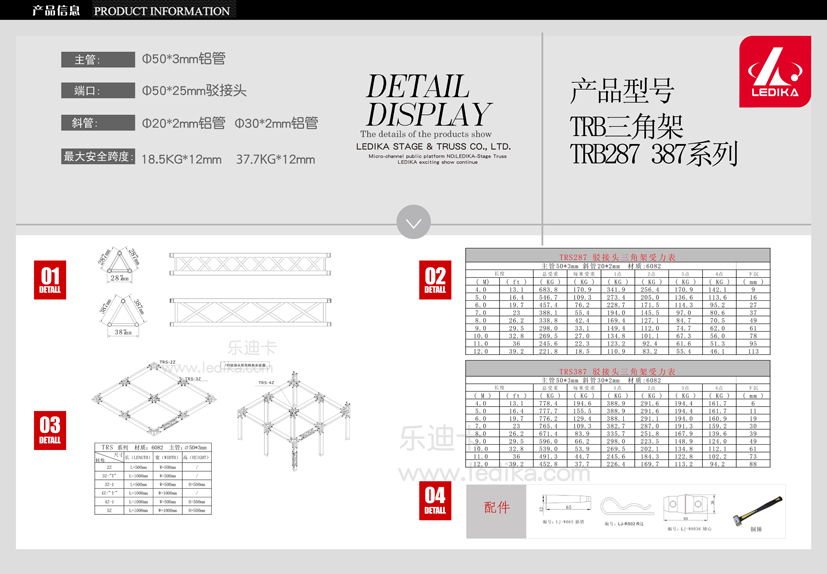
Task: Click the TRS287 load table title
Action: pos(617,257)
